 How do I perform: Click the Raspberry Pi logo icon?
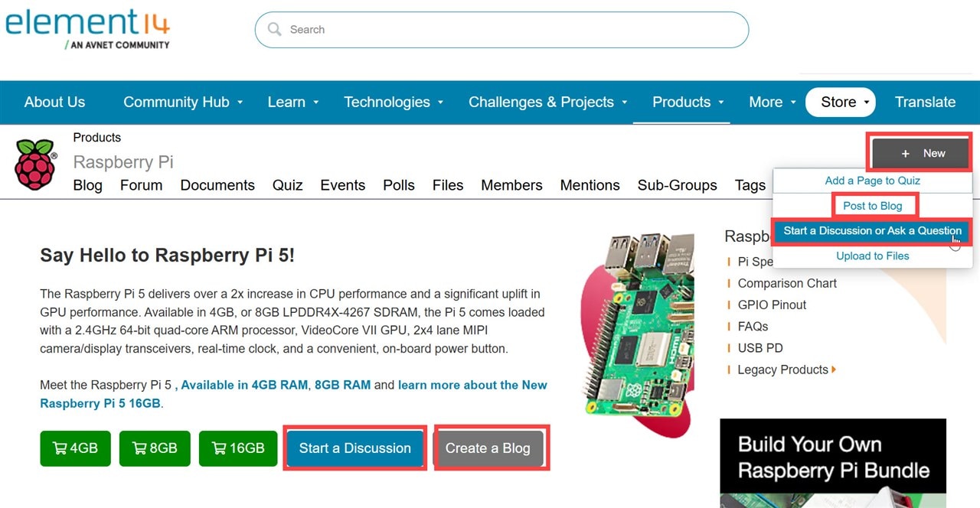pyautogui.click(x=35, y=164)
